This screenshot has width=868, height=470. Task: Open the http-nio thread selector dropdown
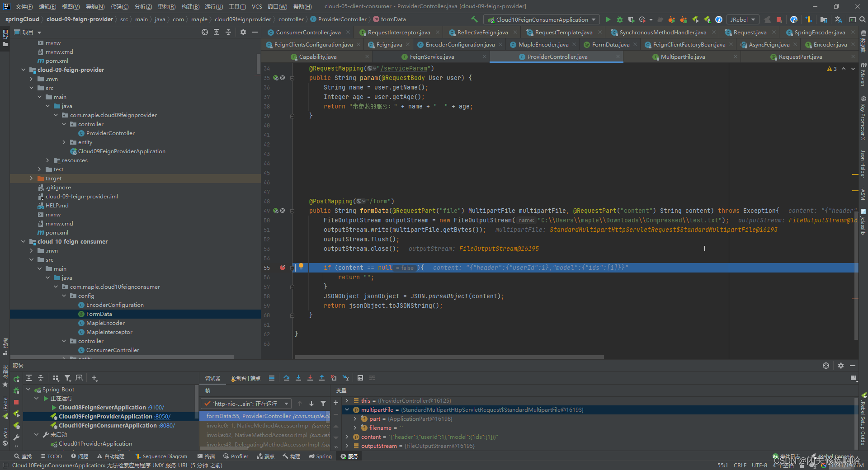tap(246, 404)
